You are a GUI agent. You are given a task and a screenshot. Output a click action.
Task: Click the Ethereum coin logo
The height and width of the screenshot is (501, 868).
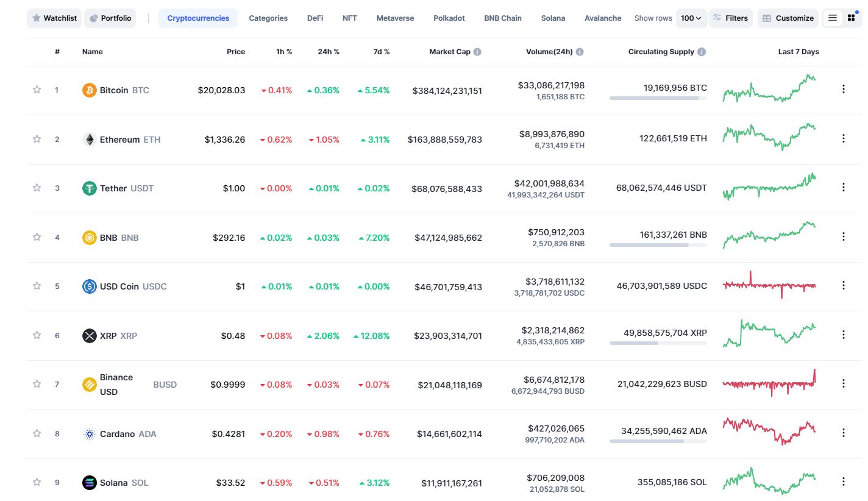click(x=89, y=139)
